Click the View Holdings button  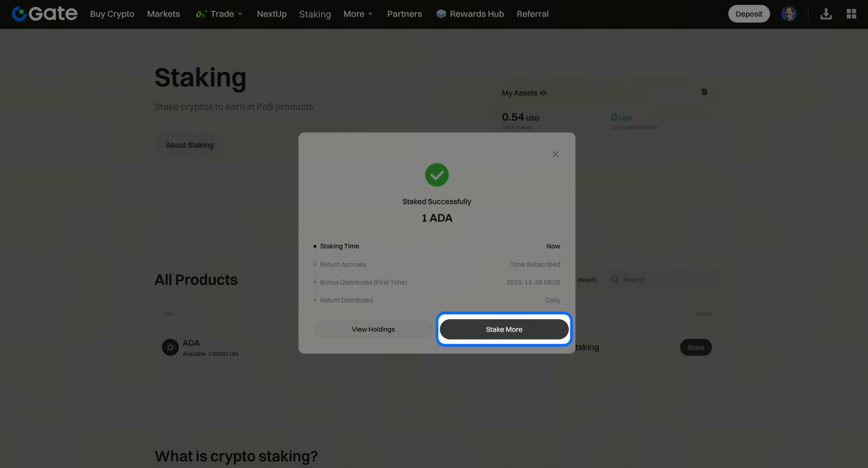373,330
